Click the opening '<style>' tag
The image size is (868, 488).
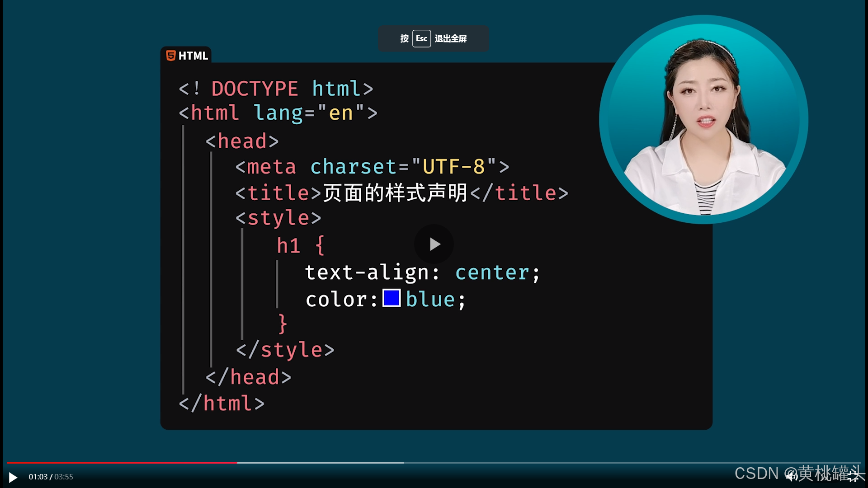tap(278, 218)
